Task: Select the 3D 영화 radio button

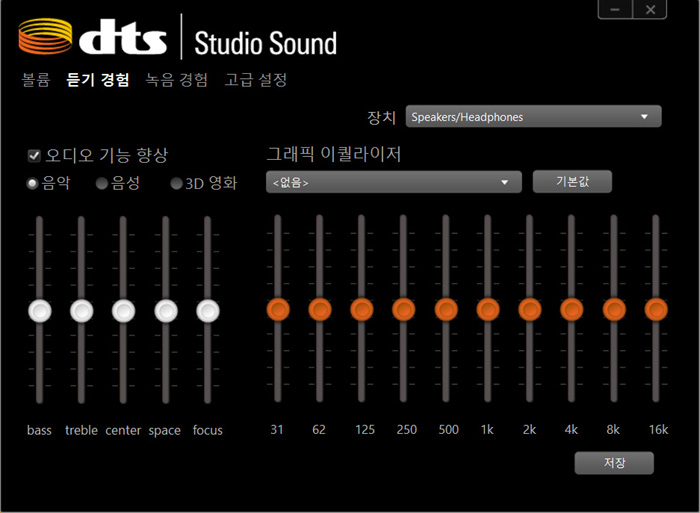Action: (177, 184)
